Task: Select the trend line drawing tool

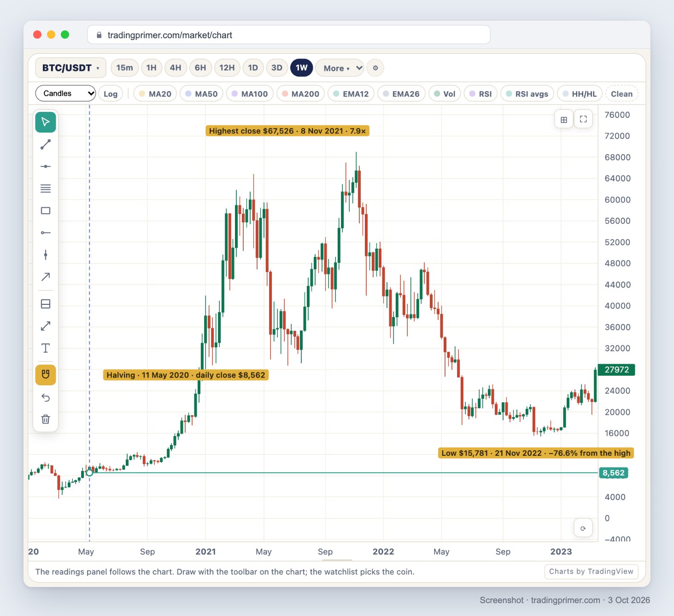Action: (x=46, y=145)
